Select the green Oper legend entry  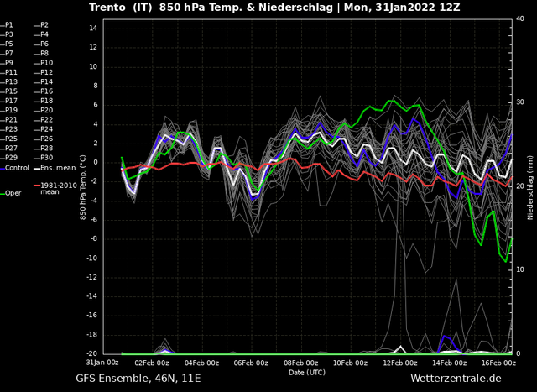click(11, 193)
